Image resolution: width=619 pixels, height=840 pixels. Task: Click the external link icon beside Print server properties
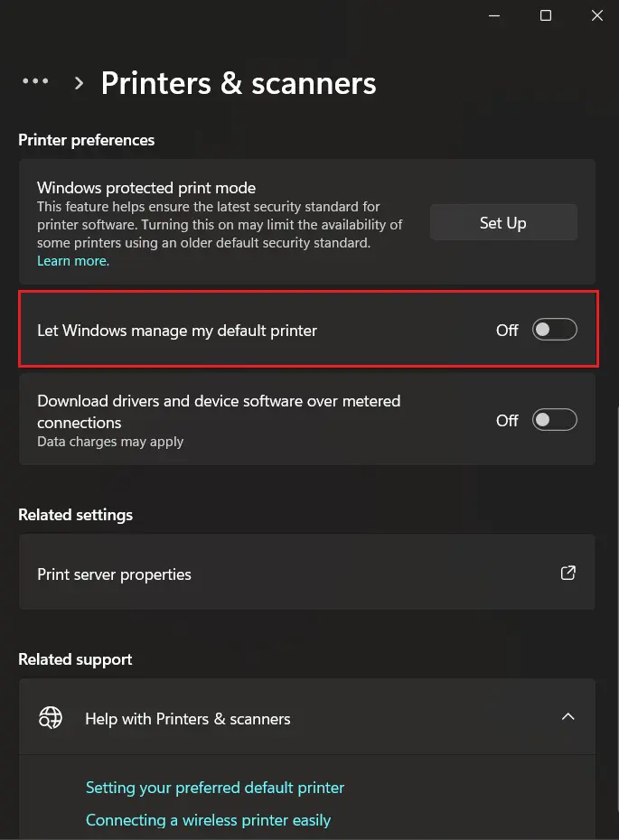[x=567, y=573]
